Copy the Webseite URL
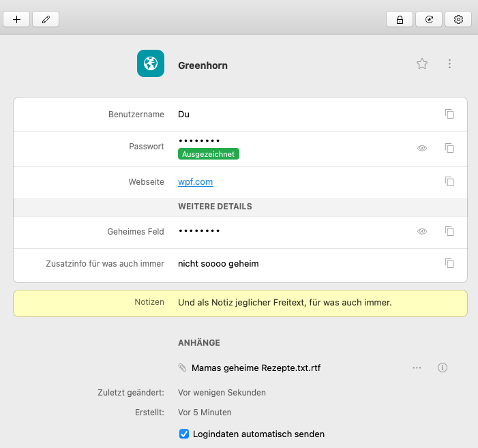This screenshot has width=478, height=448. pos(449,181)
